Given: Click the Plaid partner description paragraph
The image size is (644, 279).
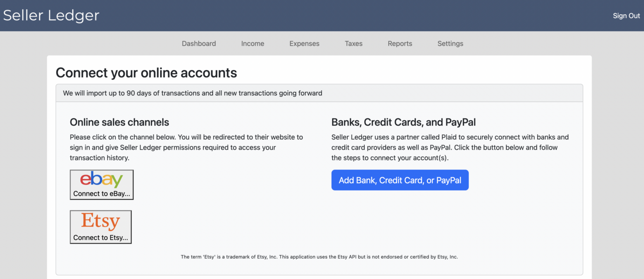Looking at the screenshot, I should pos(450,147).
